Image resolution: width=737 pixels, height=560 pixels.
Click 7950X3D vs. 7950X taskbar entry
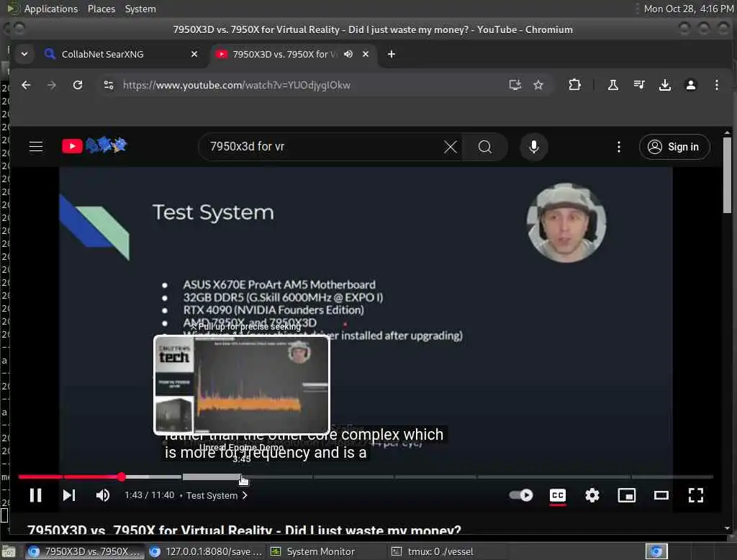click(85, 551)
